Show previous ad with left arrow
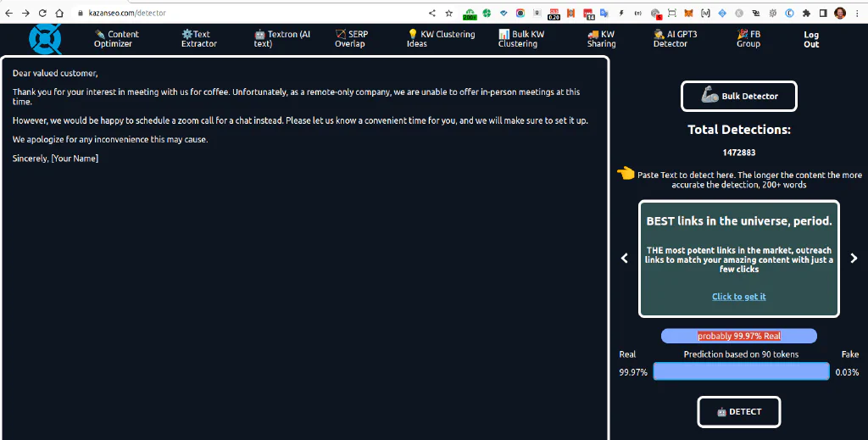 click(625, 258)
